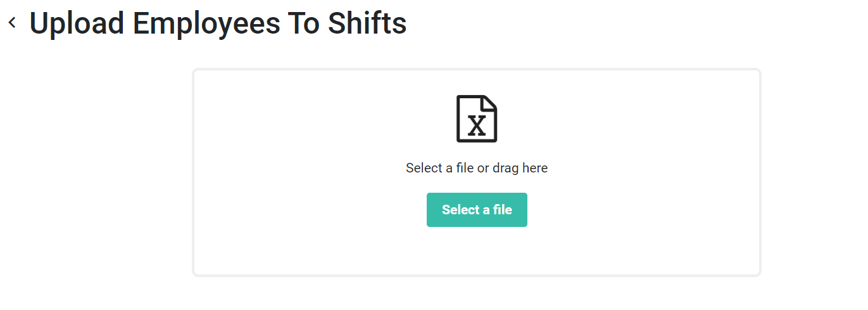Click the drag here instruction label

pyautogui.click(x=477, y=168)
